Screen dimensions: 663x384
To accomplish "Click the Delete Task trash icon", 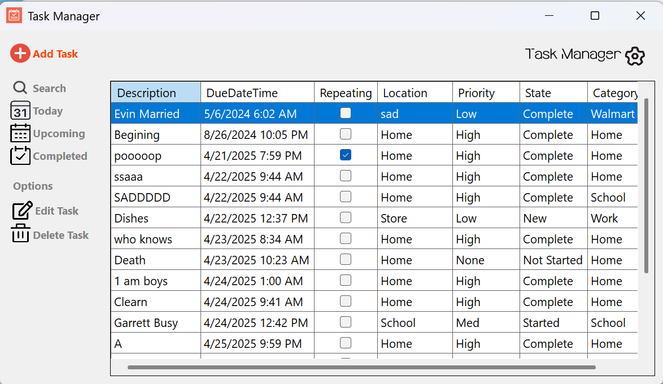I will pyautogui.click(x=20, y=233).
